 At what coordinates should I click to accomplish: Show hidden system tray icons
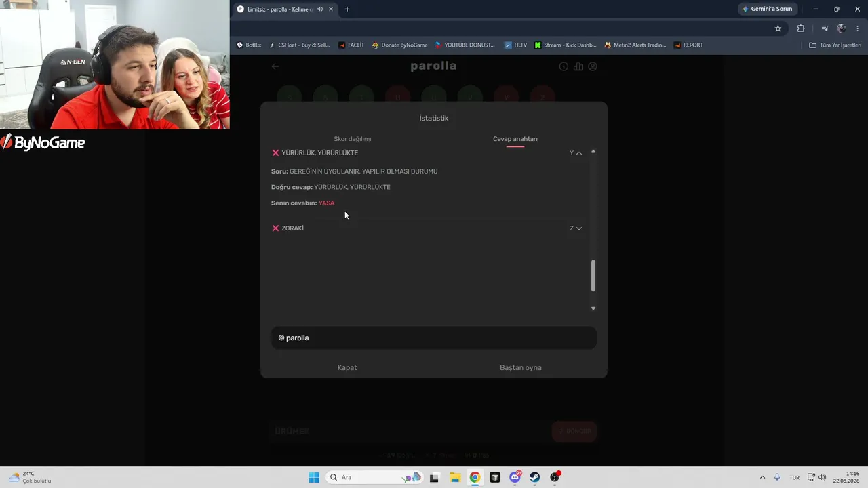click(762, 477)
